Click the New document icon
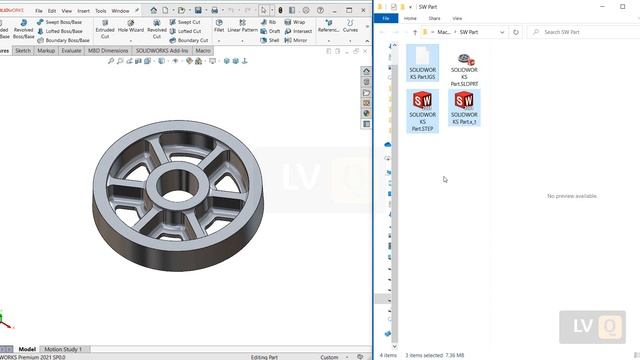 tap(165, 10)
